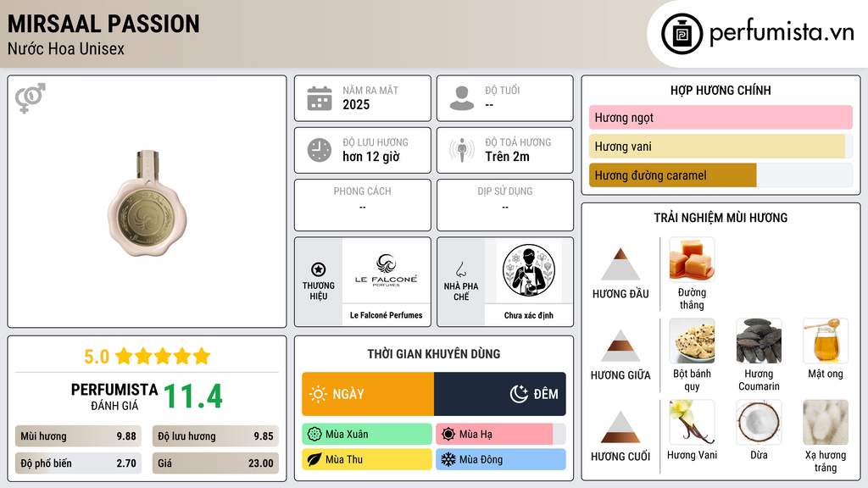This screenshot has width=868, height=488.
Task: Click the perfumista.vn site name
Action: pos(782,33)
